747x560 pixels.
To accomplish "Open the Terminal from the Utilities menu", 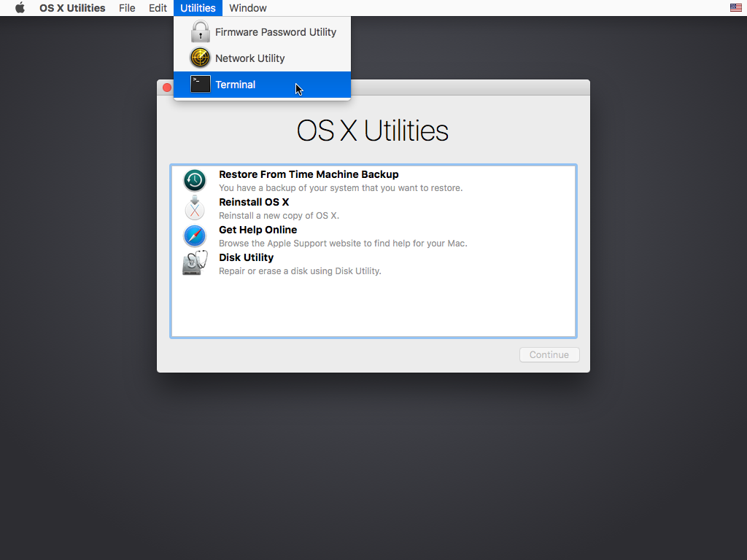I will (235, 85).
